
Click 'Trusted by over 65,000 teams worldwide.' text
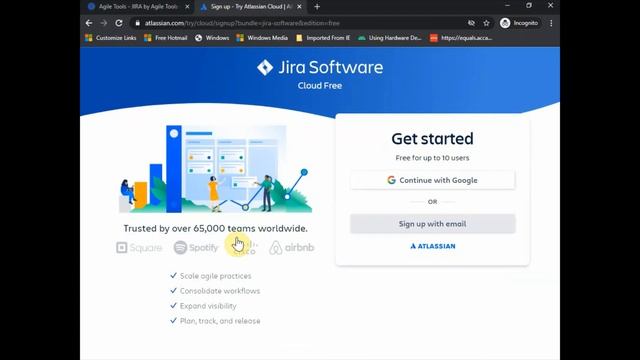[216, 229]
